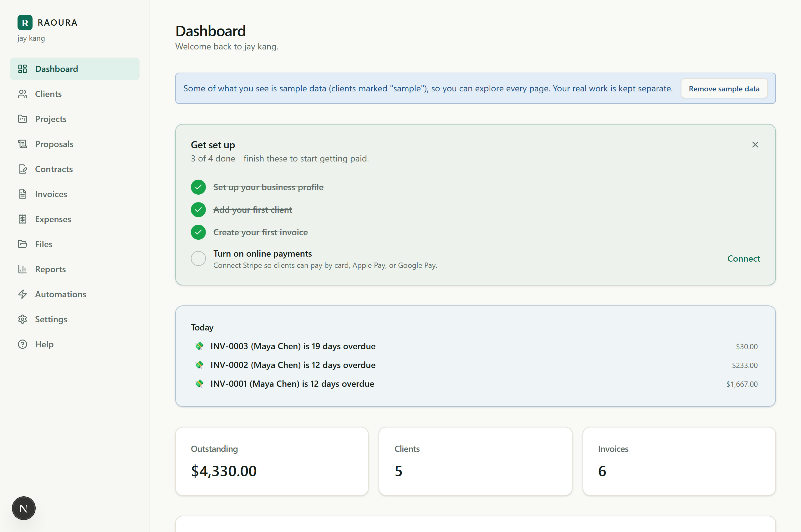Open Dashboard in the sidebar
Screen dimensions: 801x532
tap(75, 69)
